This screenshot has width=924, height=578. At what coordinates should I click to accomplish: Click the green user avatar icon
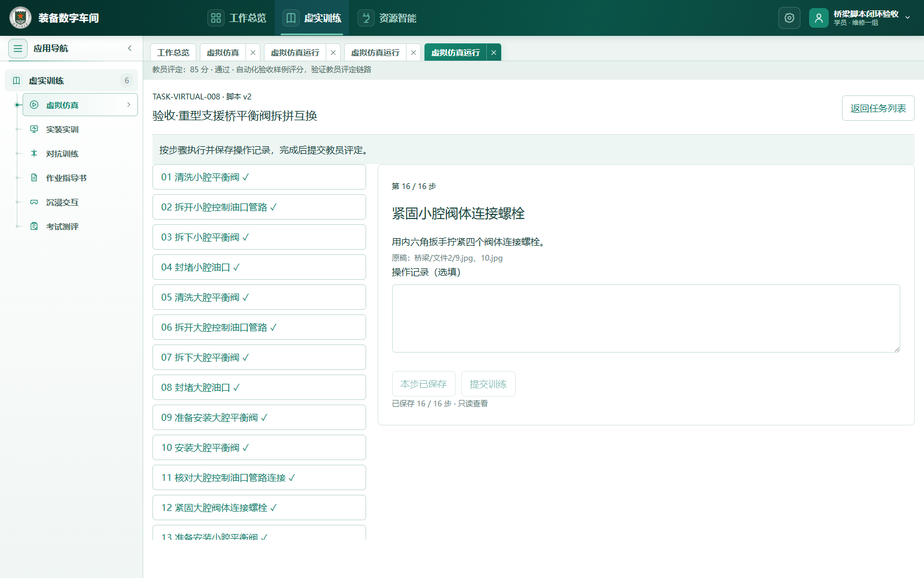pyautogui.click(x=819, y=18)
